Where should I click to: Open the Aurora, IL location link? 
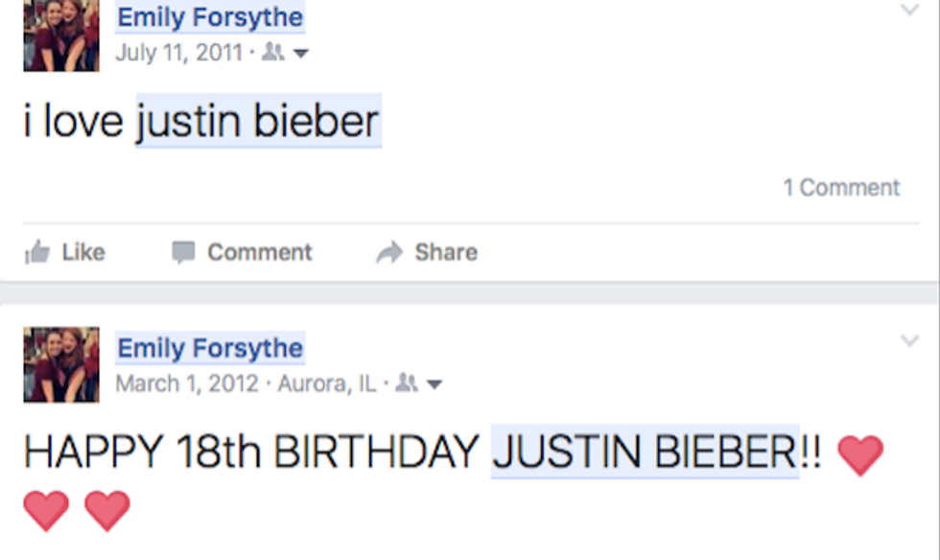click(x=327, y=384)
